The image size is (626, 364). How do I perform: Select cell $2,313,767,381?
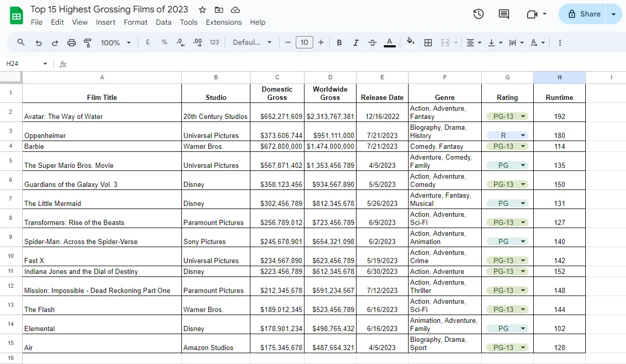click(330, 112)
